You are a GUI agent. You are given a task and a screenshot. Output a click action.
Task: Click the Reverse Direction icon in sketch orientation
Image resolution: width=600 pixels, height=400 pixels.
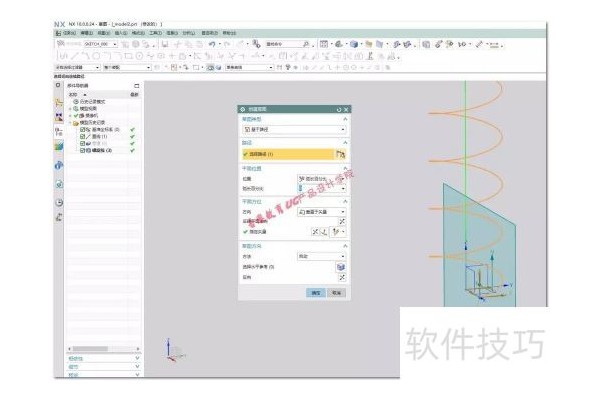coord(342,277)
